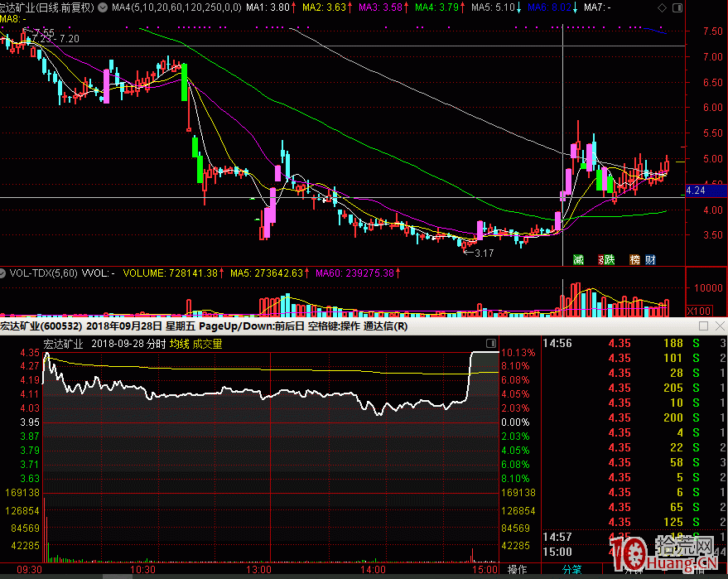Select the 成交量 label in intraday header
The height and width of the screenshot is (579, 728).
click(x=207, y=344)
